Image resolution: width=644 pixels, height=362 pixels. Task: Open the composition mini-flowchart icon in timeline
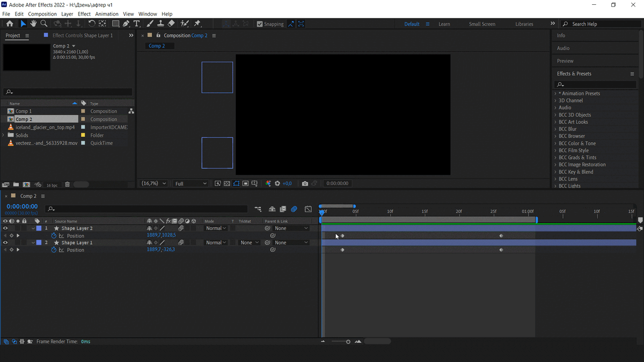[258, 209]
